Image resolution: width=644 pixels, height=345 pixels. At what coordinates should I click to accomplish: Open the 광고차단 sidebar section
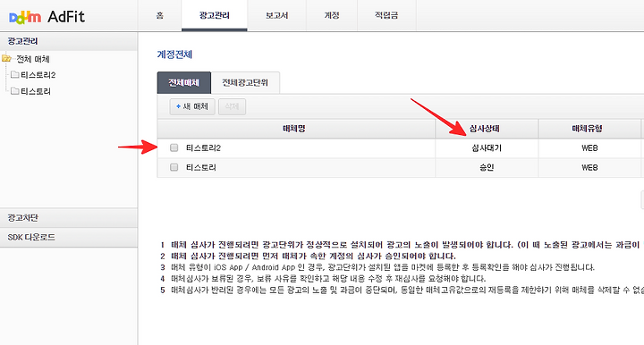pos(69,218)
